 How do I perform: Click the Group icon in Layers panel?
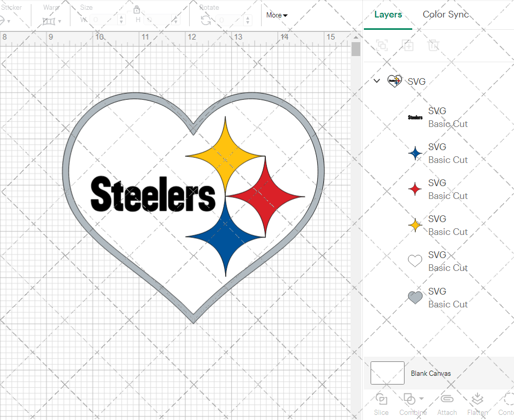click(x=382, y=45)
